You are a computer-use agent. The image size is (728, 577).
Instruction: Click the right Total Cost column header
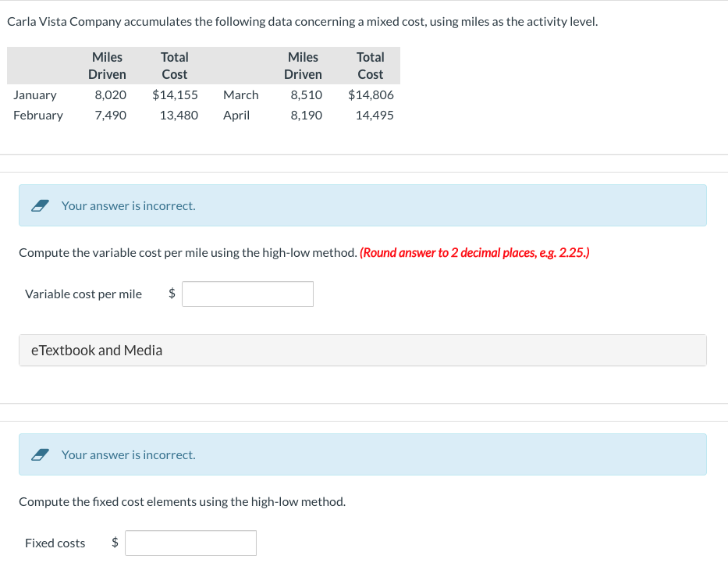(x=371, y=66)
